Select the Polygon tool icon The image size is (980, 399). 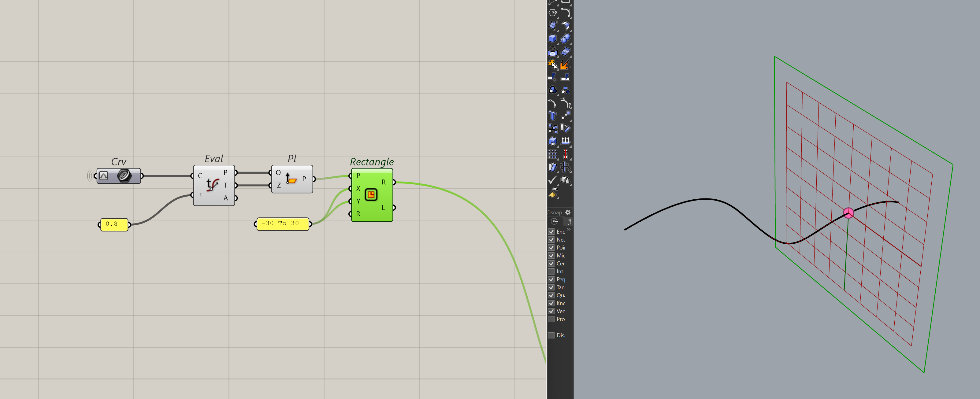(552, 13)
